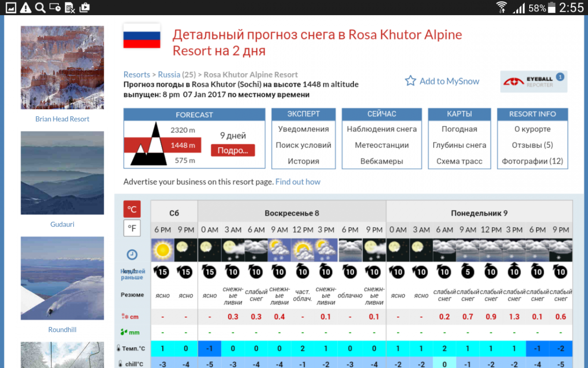Open Наблюдения снега
Image resolution: width=588 pixels, height=368 pixels.
pyautogui.click(x=382, y=129)
